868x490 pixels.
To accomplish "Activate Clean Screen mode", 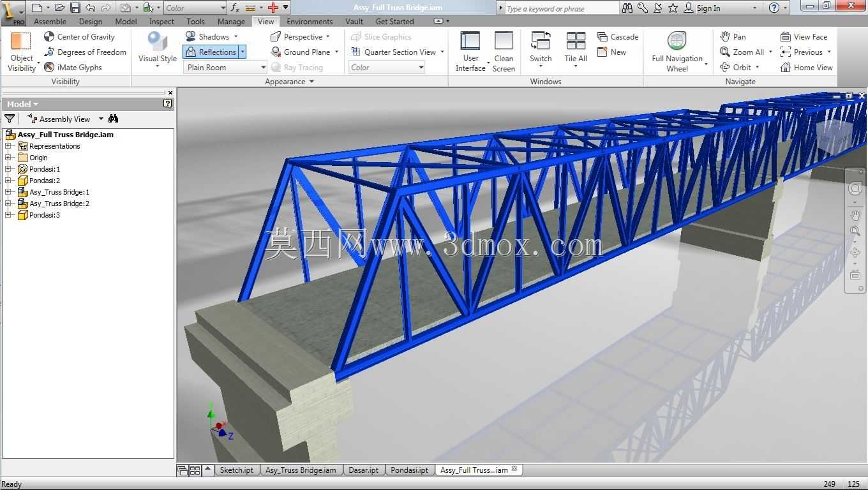I will point(504,52).
